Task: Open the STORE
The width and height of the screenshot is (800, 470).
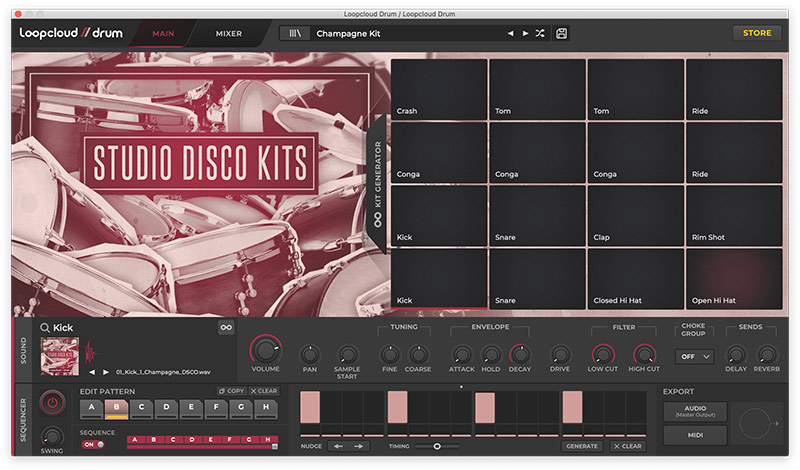Action: [x=757, y=33]
